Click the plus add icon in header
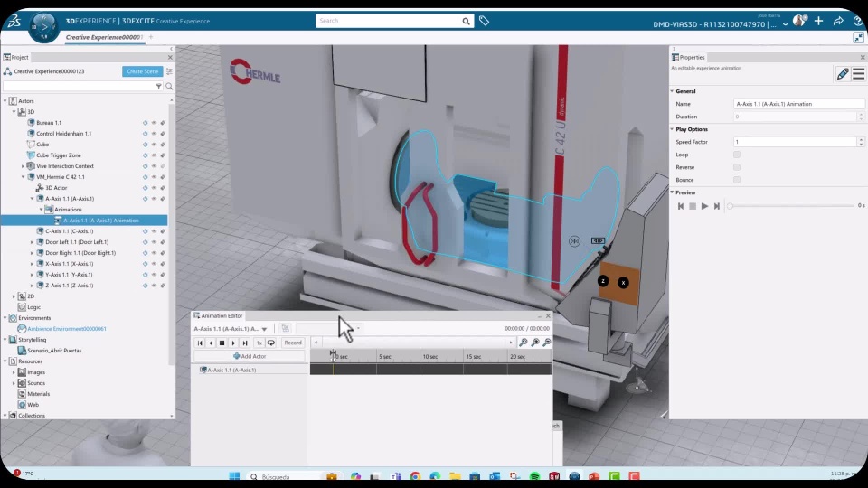The width and height of the screenshot is (868, 488). coord(819,21)
